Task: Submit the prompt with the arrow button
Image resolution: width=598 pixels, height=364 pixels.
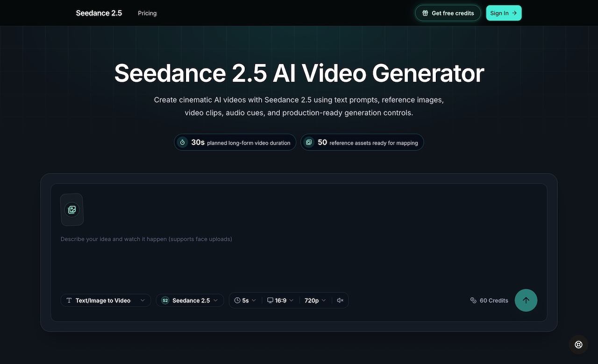Action: point(526,301)
